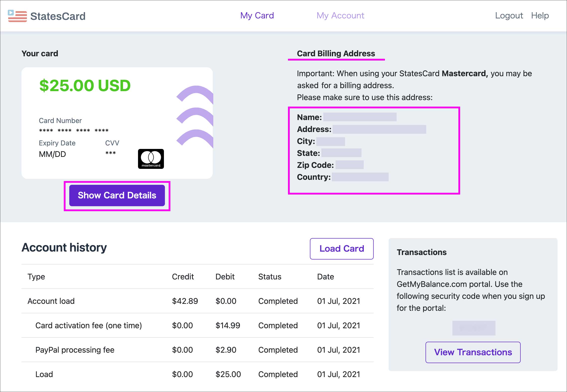Click the blurred Name field value
This screenshot has width=567, height=392.
pos(360,117)
